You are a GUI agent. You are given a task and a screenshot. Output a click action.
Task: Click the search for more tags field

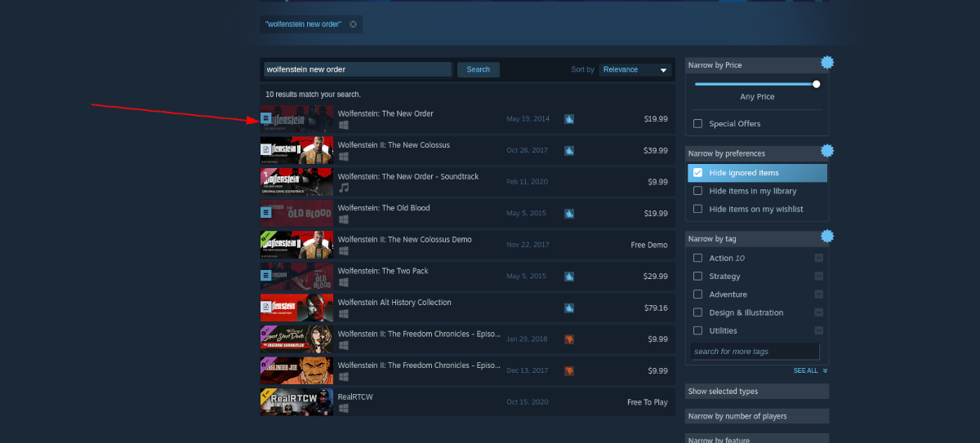click(755, 352)
